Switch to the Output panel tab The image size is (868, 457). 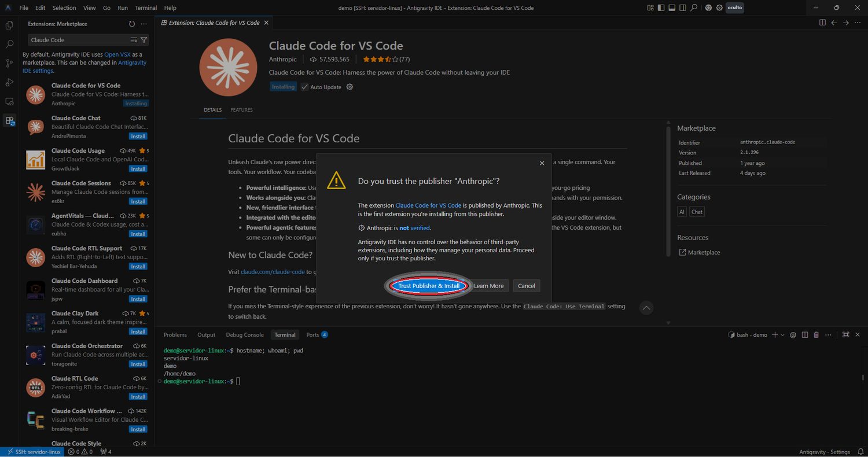pos(206,335)
